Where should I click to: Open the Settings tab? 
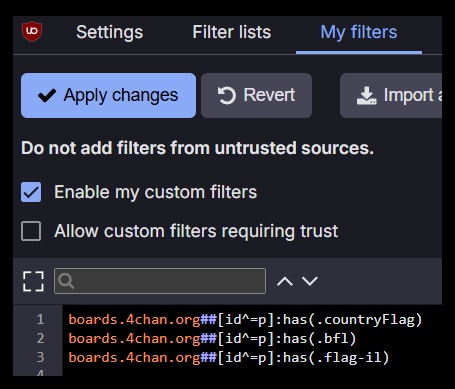tap(109, 32)
